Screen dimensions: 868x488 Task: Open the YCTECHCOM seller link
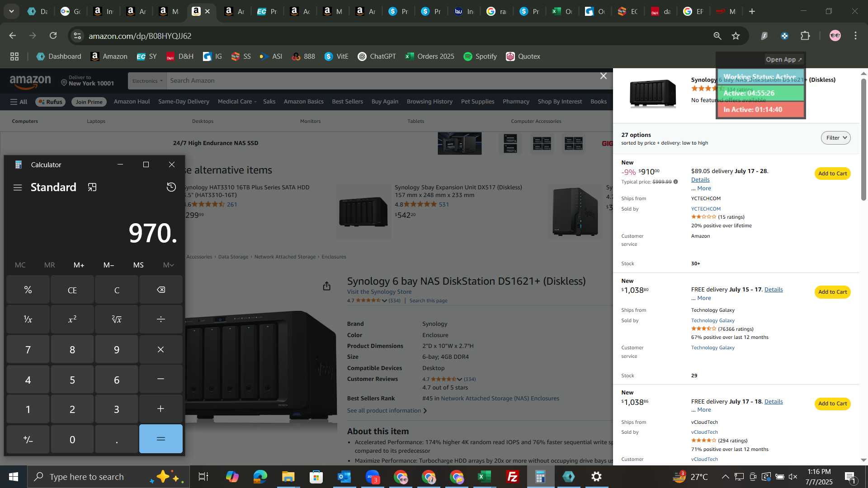[x=706, y=209]
